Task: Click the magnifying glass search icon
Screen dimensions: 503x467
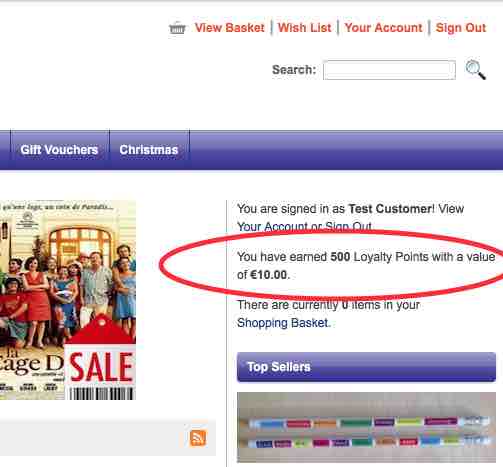Action: (x=476, y=70)
